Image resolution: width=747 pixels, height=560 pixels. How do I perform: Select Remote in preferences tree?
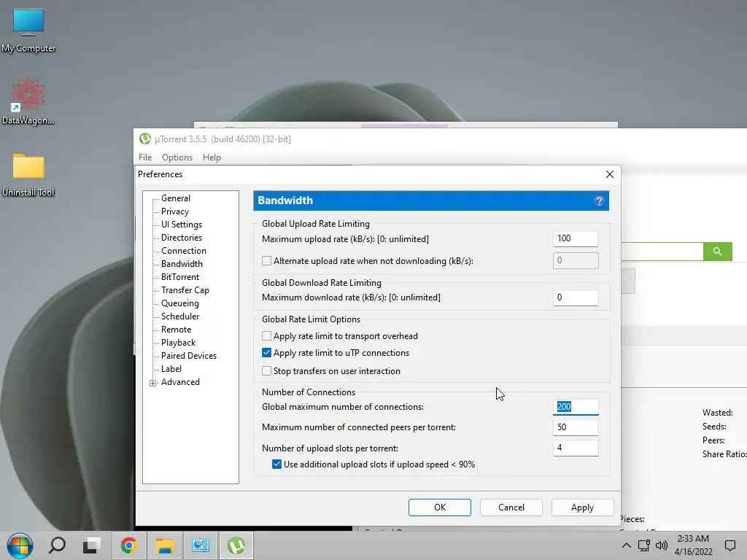click(176, 330)
